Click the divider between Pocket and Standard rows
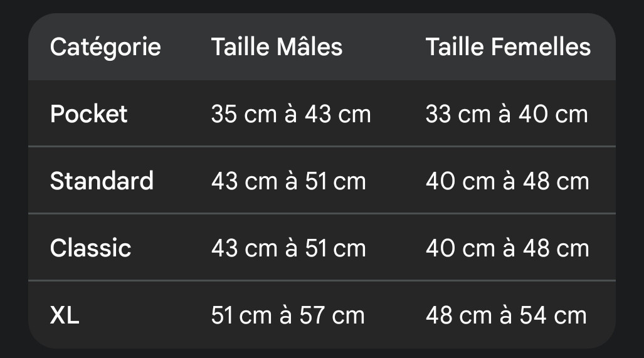This screenshot has width=644, height=358. click(322, 147)
